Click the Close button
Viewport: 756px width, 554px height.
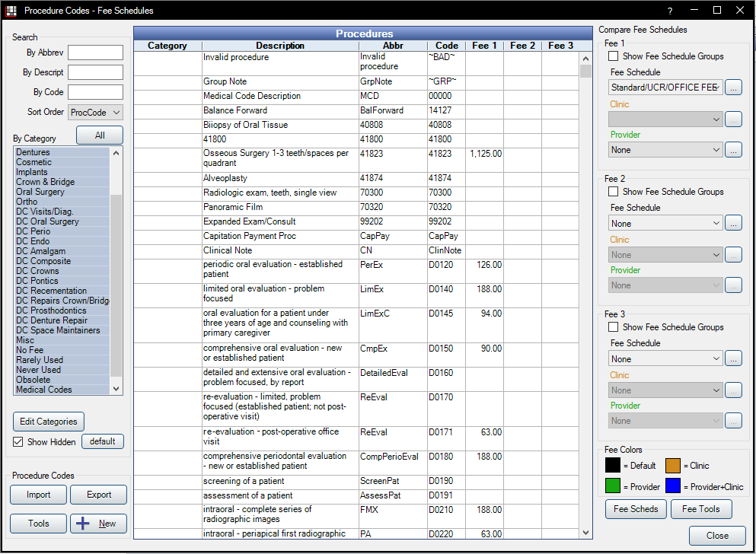point(717,536)
